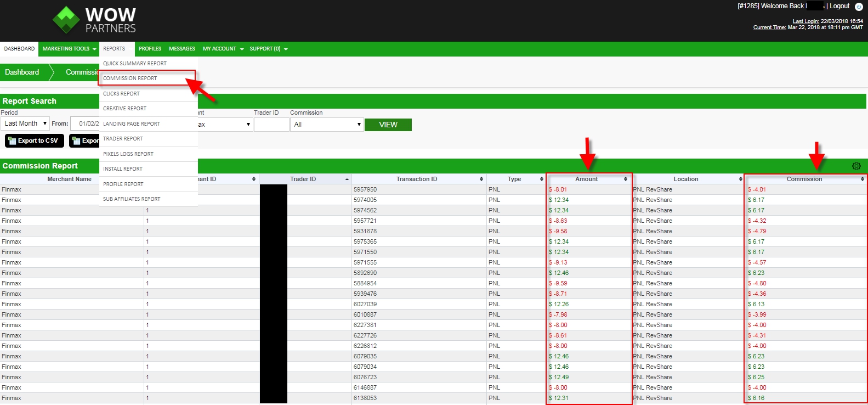Expand the Commission filter dropdown set to All
The width and height of the screenshot is (868, 405).
click(x=327, y=125)
